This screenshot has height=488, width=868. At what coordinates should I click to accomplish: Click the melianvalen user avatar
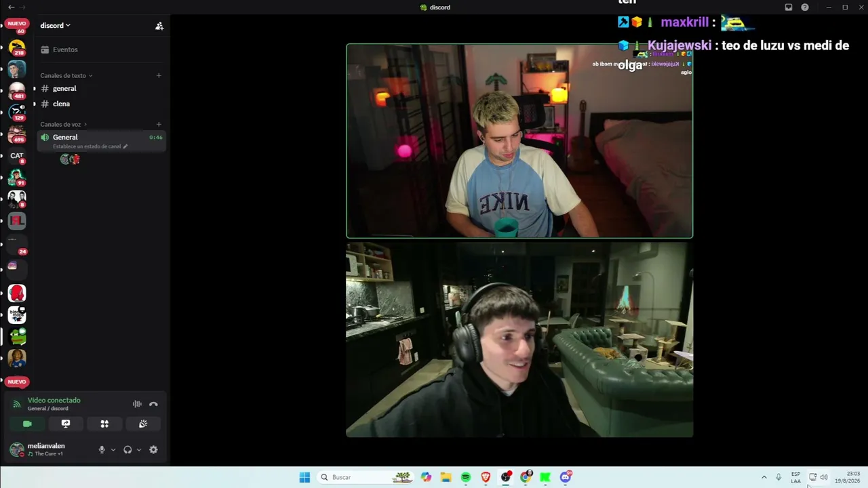click(x=17, y=449)
